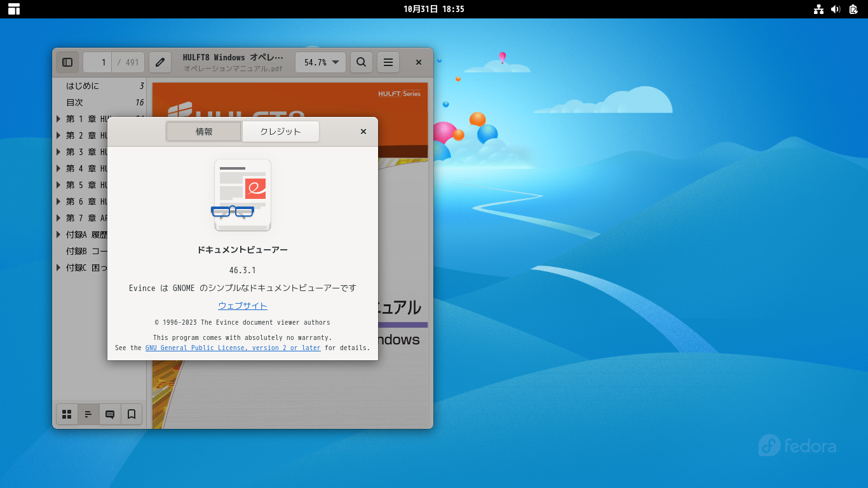Open the GNU General Public License link
The width and height of the screenshot is (868, 488).
pyautogui.click(x=233, y=348)
